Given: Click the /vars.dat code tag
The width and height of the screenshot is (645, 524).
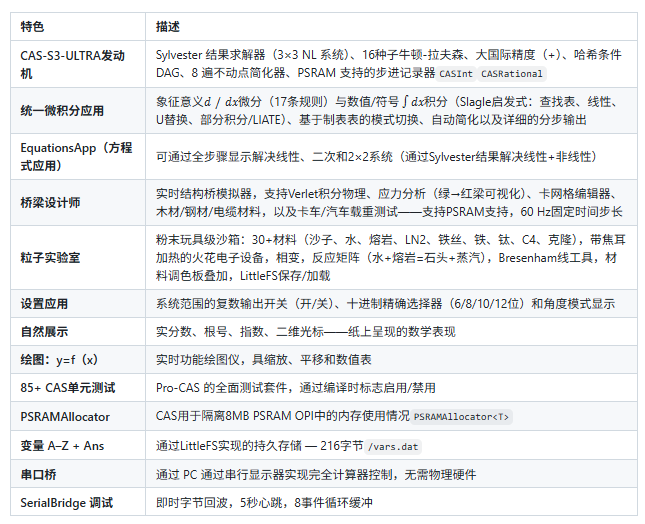Looking at the screenshot, I should pos(394,446).
